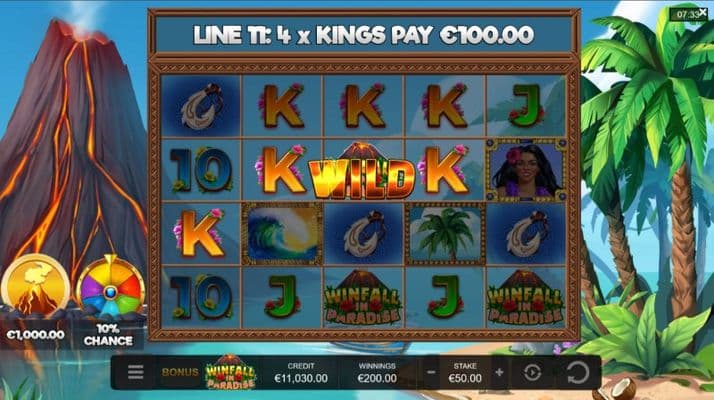The image size is (714, 400).
Task: Increase the stake with the plus button
Action: click(x=499, y=372)
